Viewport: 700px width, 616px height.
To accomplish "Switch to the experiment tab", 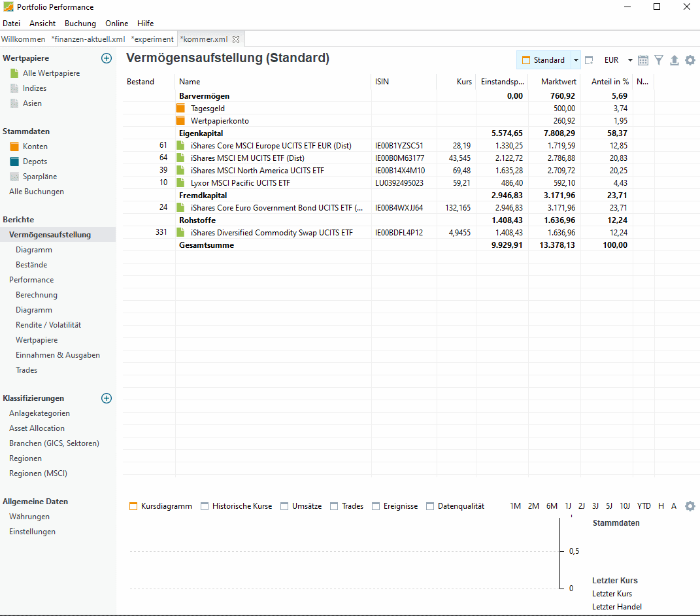I will click(x=152, y=39).
